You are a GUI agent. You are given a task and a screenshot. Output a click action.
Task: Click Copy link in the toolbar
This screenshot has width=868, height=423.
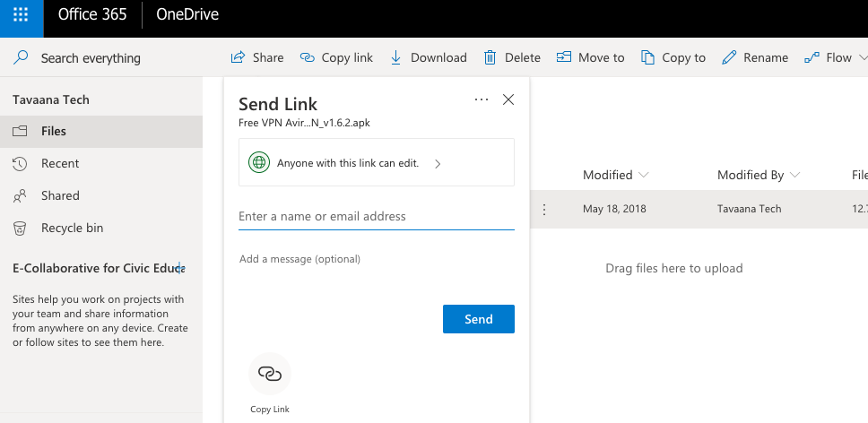point(336,57)
